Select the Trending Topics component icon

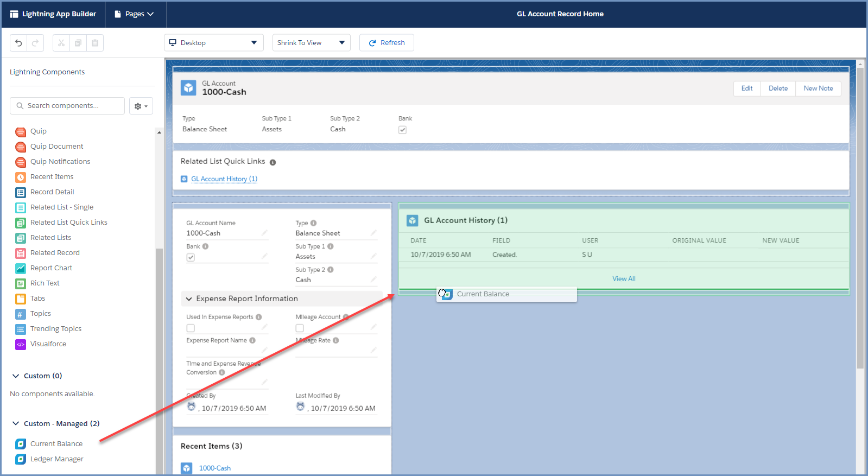[21, 329]
